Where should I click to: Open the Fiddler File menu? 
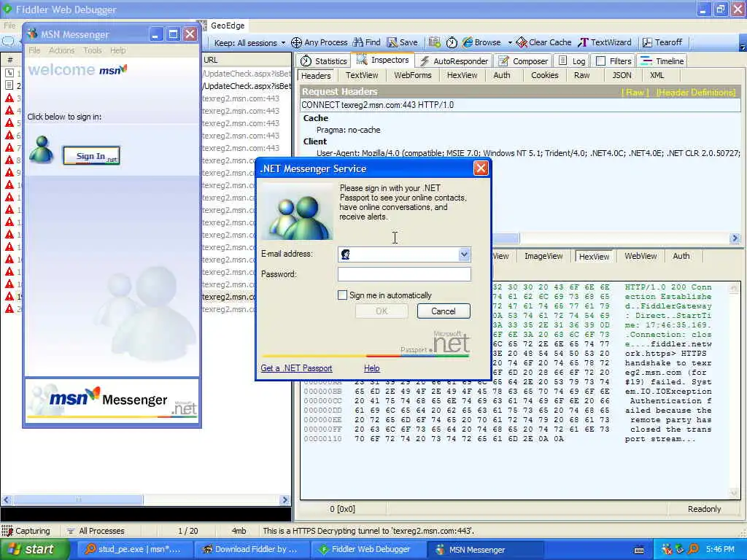coord(9,26)
